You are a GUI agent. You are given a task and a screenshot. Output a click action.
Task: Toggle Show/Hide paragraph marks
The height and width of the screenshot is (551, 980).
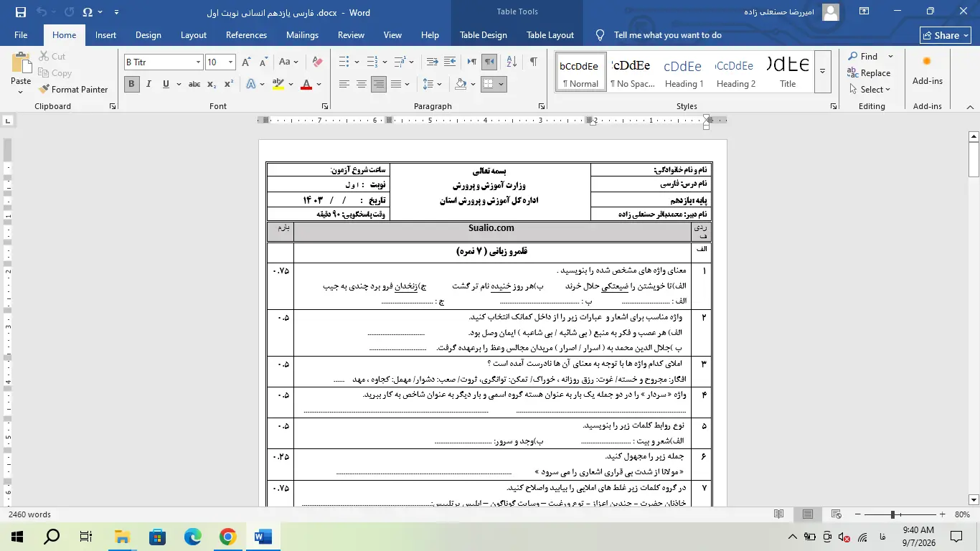coord(533,62)
